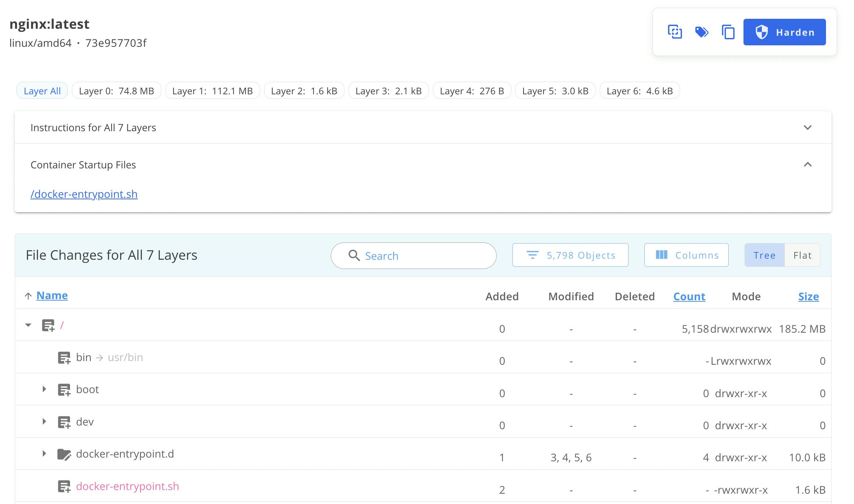Click docker-entrypoint.sh file icon

click(x=64, y=486)
